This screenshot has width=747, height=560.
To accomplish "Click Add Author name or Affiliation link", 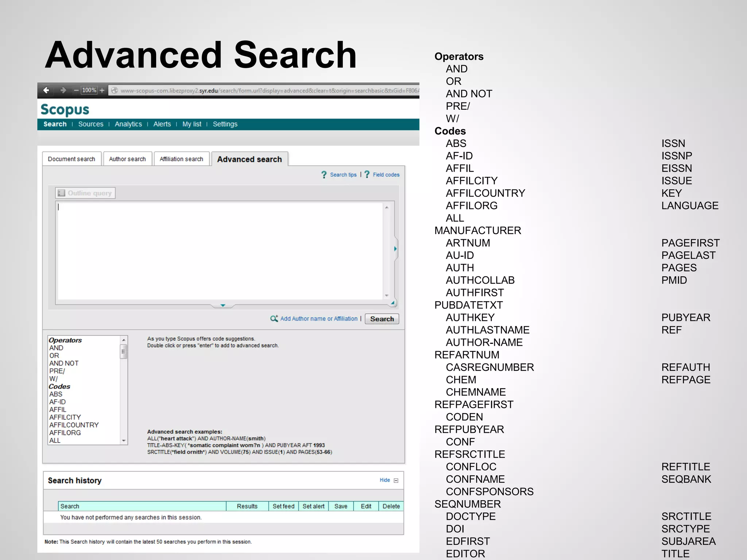I will coord(319,319).
